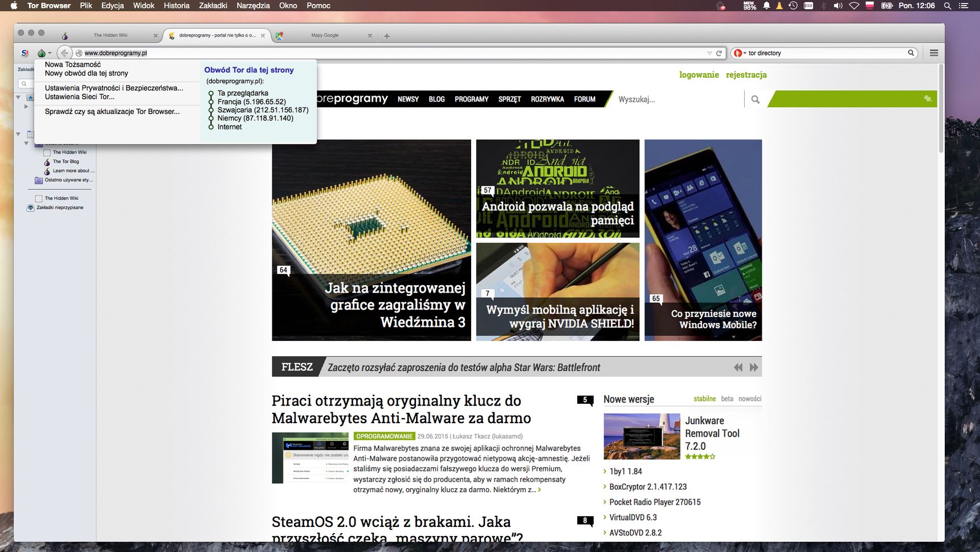Open the BLOG site section
The image size is (980, 552).
pos(436,99)
